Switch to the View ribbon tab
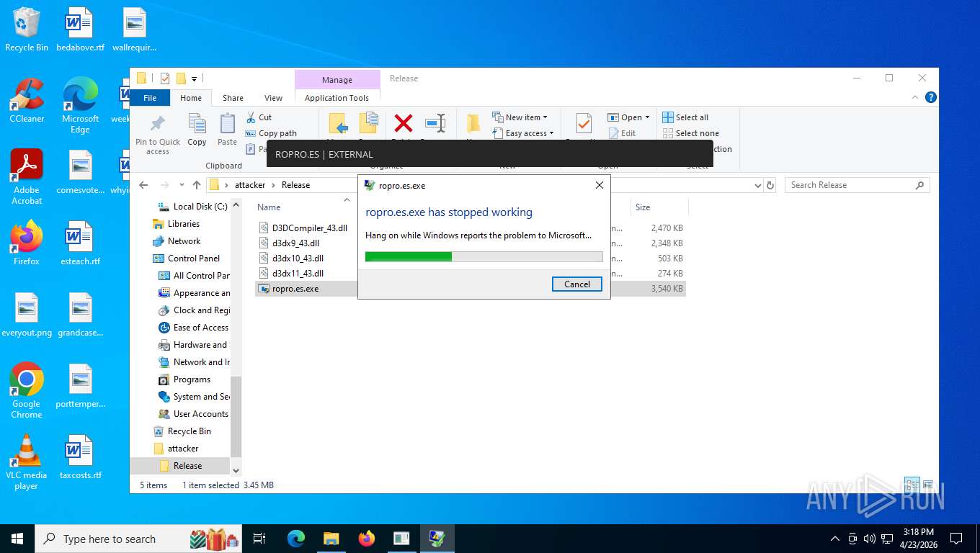This screenshot has width=980, height=553. pyautogui.click(x=273, y=98)
